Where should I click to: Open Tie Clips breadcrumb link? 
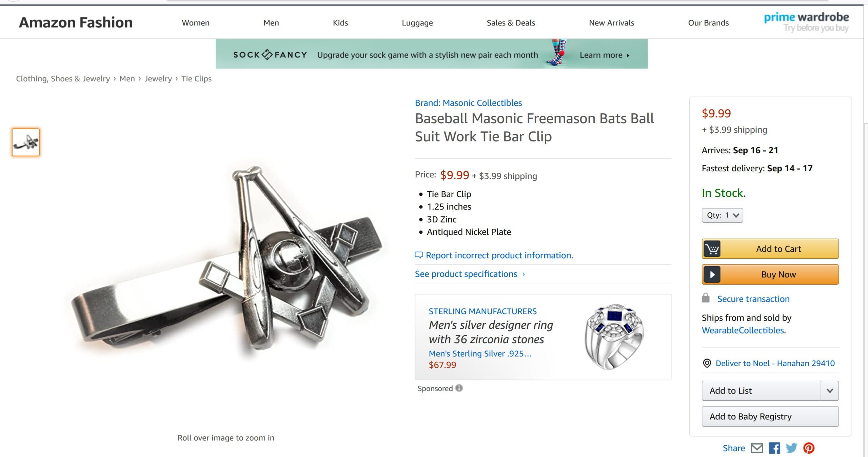[x=196, y=79]
